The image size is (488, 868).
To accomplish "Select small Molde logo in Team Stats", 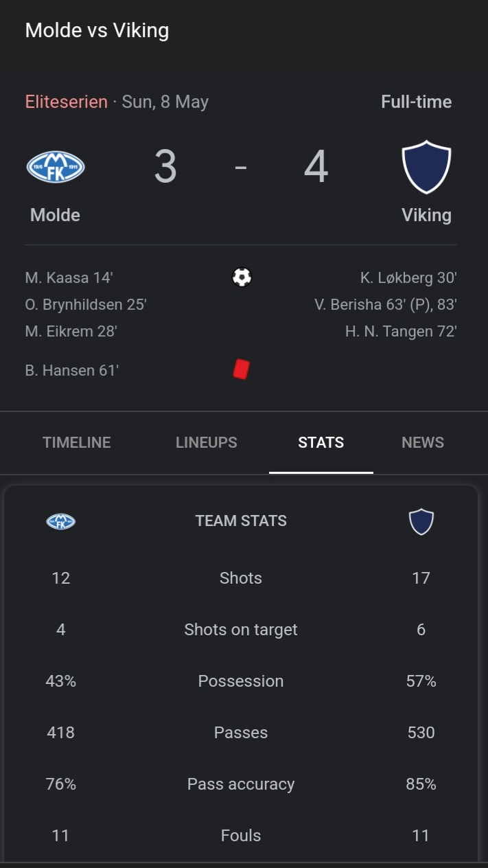I will (x=60, y=521).
